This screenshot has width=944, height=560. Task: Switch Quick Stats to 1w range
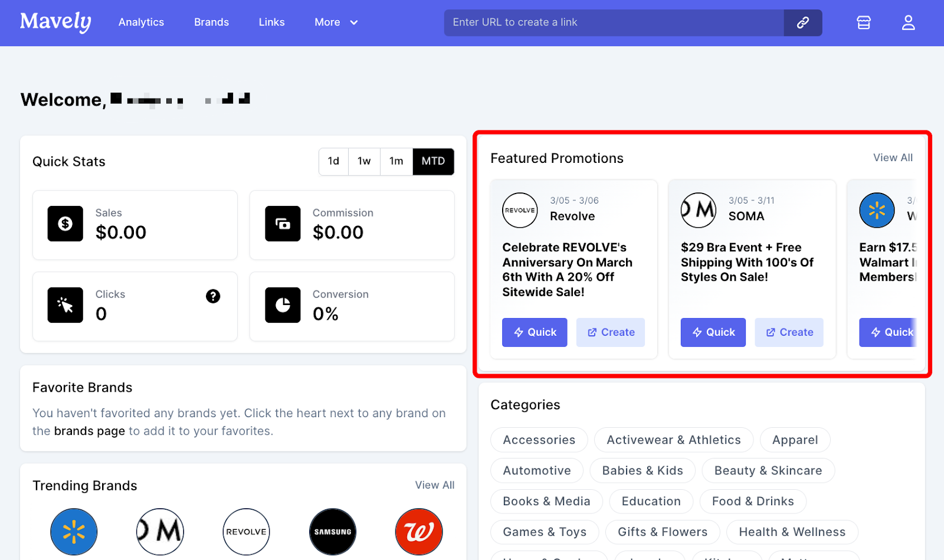pyautogui.click(x=364, y=161)
